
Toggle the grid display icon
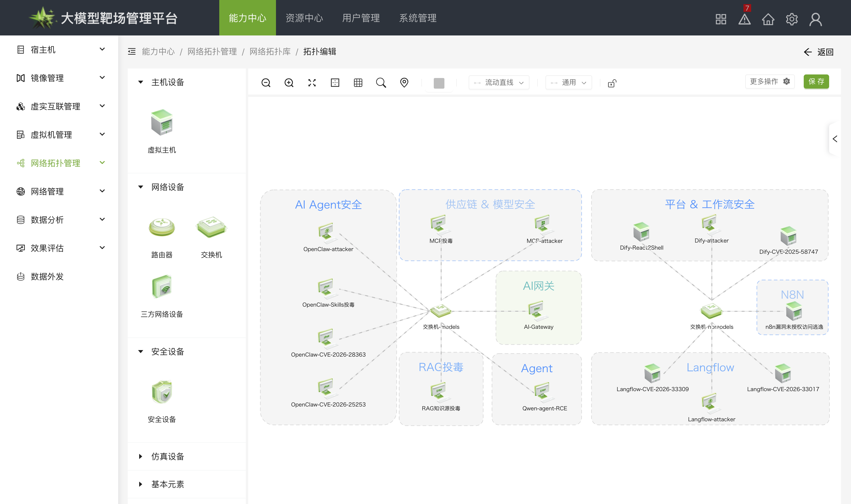click(x=358, y=82)
